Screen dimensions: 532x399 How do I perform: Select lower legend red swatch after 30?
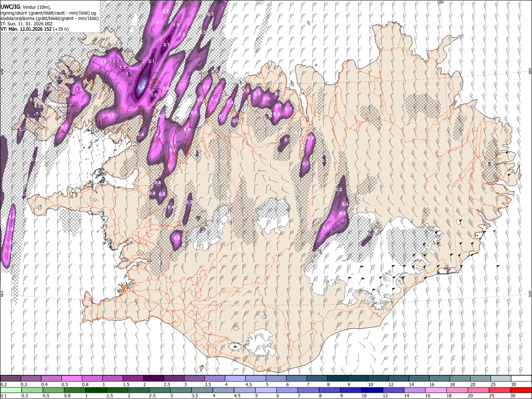click(x=521, y=390)
